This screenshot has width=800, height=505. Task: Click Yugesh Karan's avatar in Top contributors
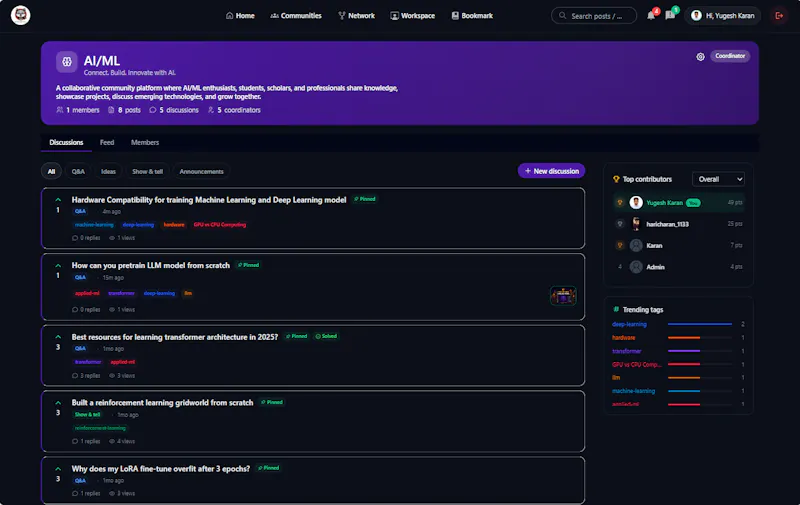click(x=636, y=203)
